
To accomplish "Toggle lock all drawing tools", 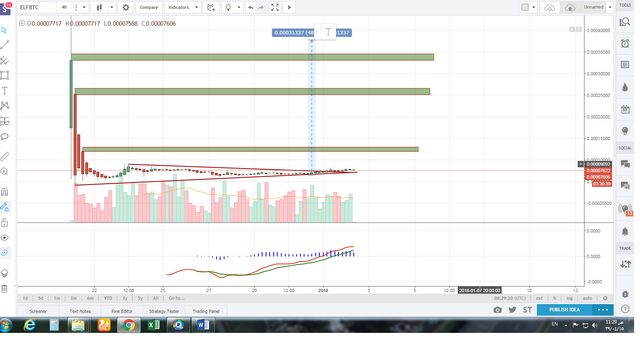I will [4, 222].
